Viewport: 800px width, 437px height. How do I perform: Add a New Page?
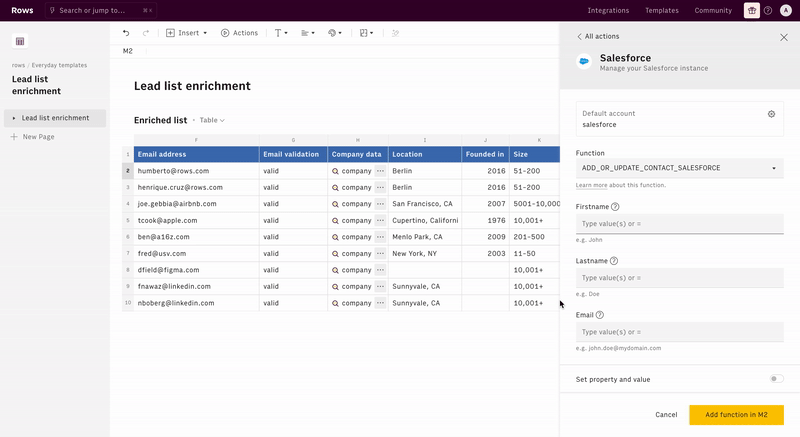pos(33,137)
